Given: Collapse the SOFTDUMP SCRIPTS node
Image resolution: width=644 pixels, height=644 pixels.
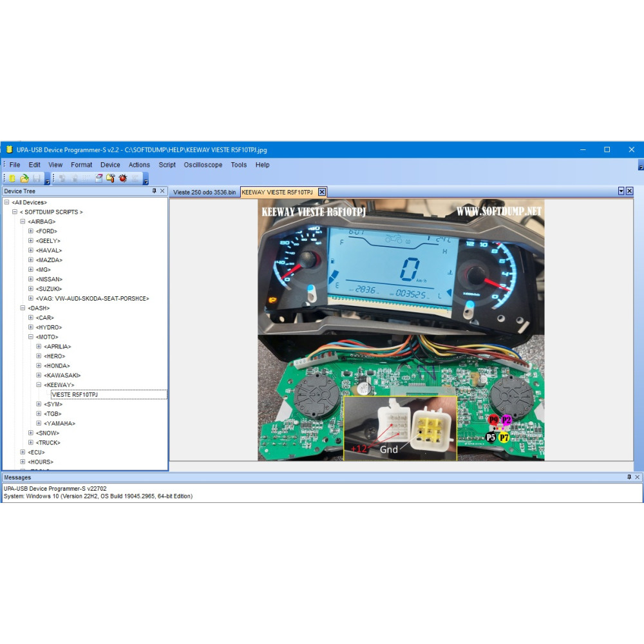Looking at the screenshot, I should (x=15, y=212).
